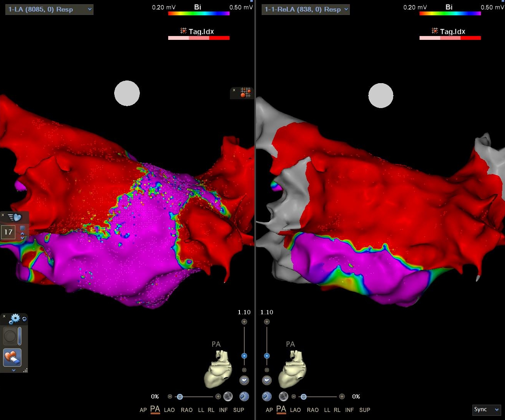Click the plus button atop left zoom slider
The width and height of the screenshot is (505, 420).
(244, 322)
